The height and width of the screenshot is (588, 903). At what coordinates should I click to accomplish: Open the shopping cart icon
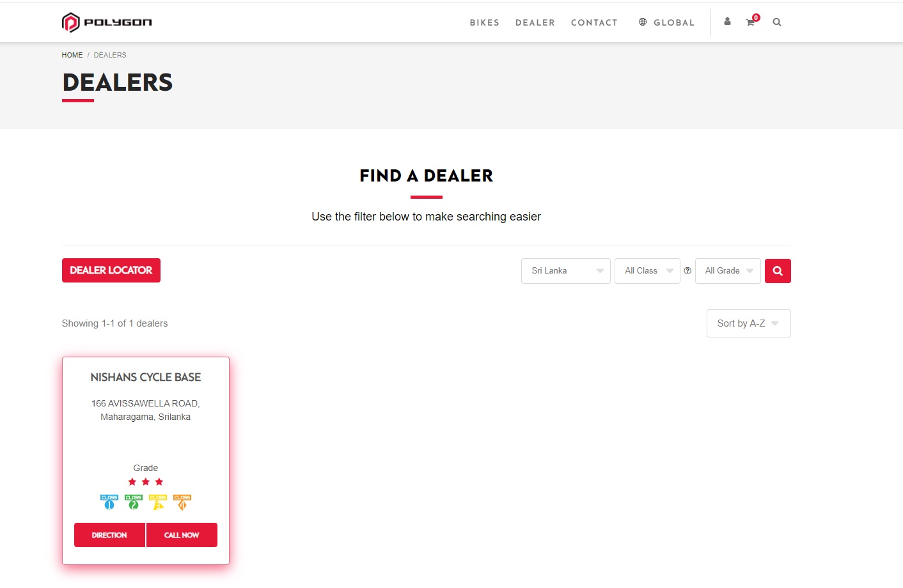tap(751, 22)
